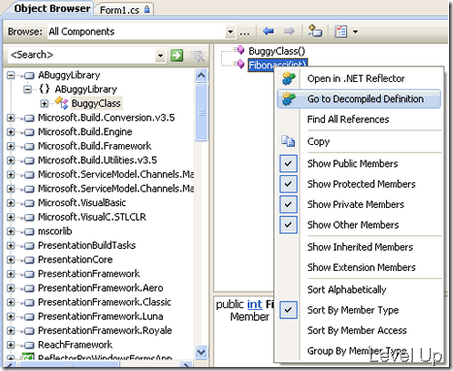
Task: Toggle Show Public Members checkmark
Action: tap(288, 163)
